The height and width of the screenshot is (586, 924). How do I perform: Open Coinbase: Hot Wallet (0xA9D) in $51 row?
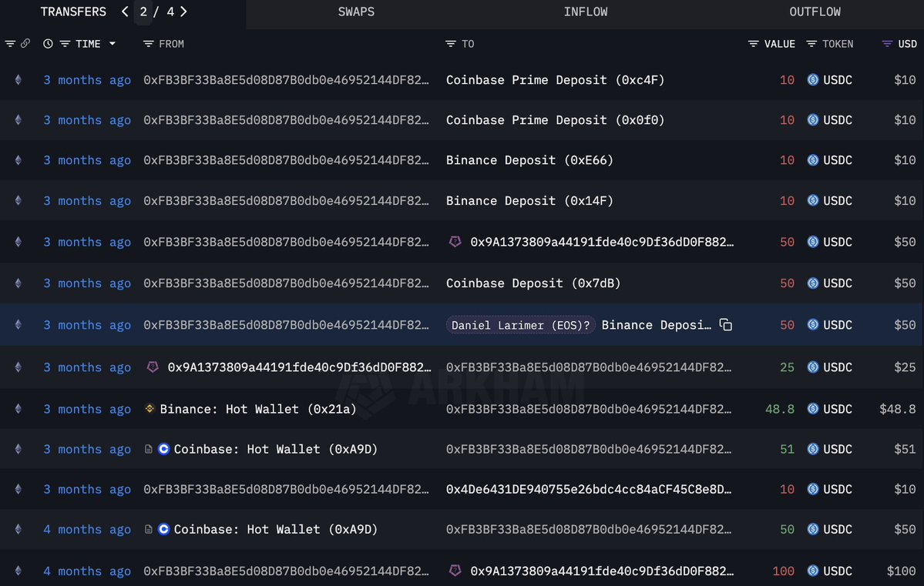coord(275,450)
